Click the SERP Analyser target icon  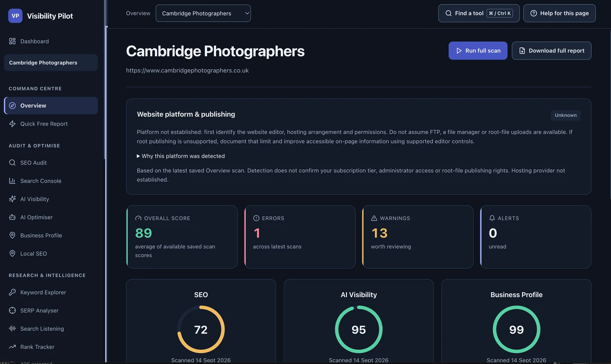[x=12, y=311]
